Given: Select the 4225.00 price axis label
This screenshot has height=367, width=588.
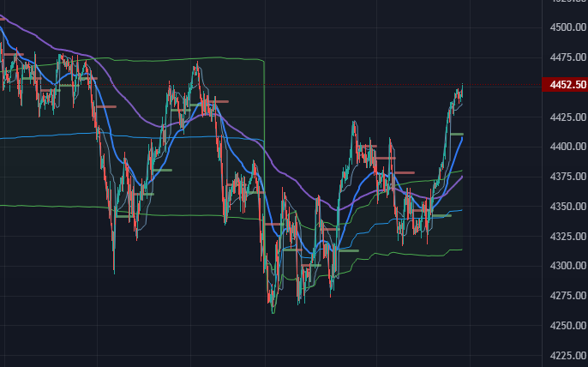Looking at the screenshot, I should (567, 355).
